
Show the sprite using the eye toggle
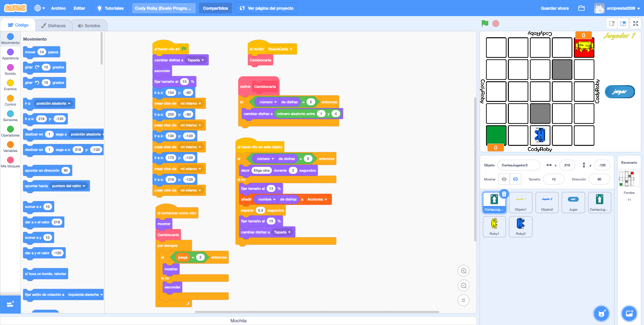(x=504, y=179)
